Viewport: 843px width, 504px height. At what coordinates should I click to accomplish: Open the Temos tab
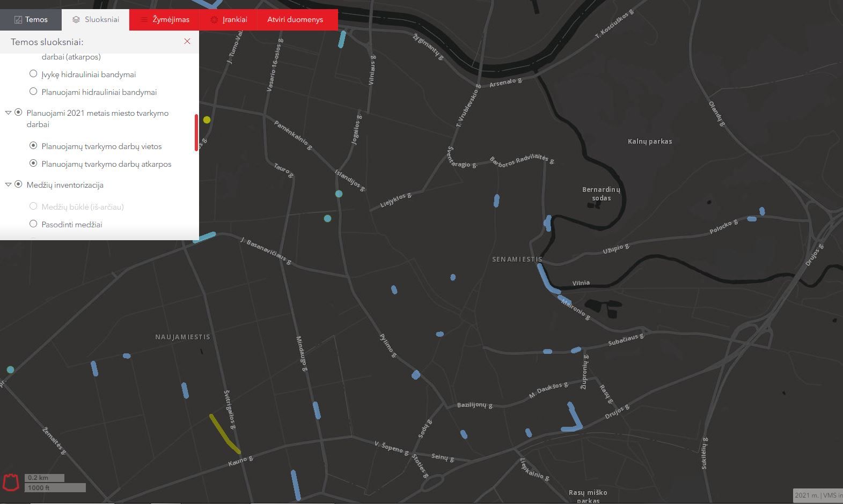31,19
